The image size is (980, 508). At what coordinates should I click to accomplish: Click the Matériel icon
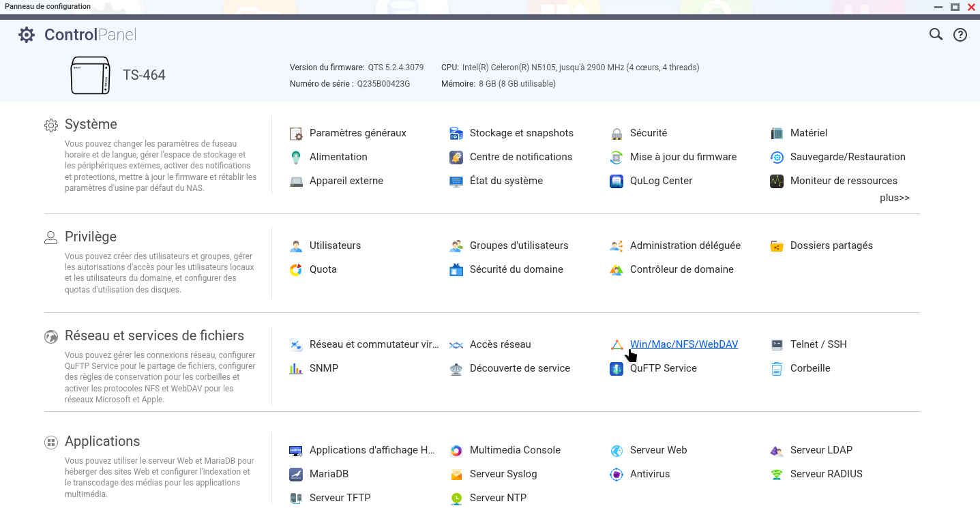coord(777,133)
